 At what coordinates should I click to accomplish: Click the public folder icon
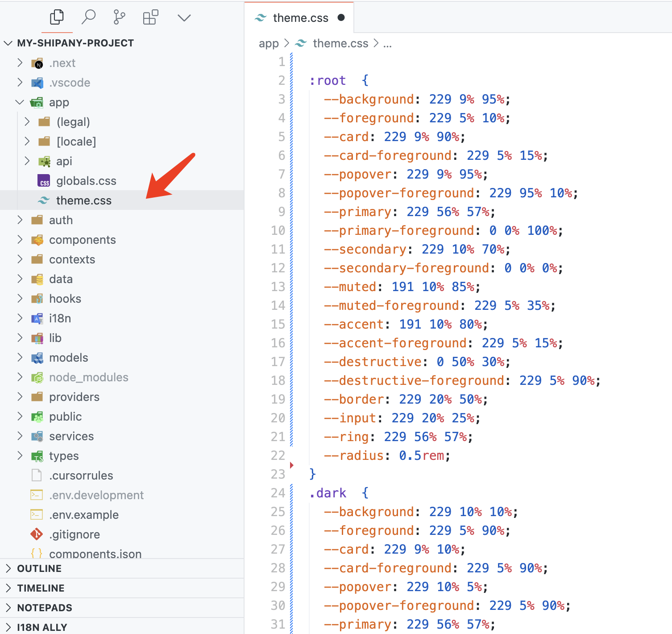[37, 417]
